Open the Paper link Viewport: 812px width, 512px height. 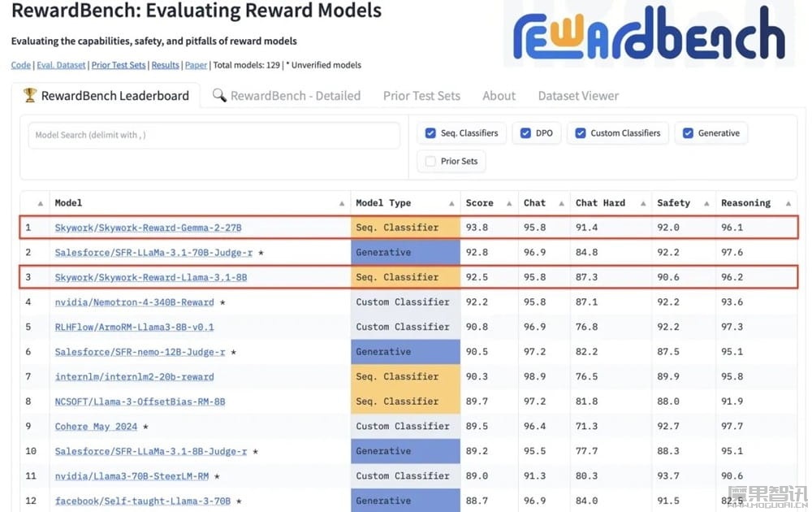(196, 65)
